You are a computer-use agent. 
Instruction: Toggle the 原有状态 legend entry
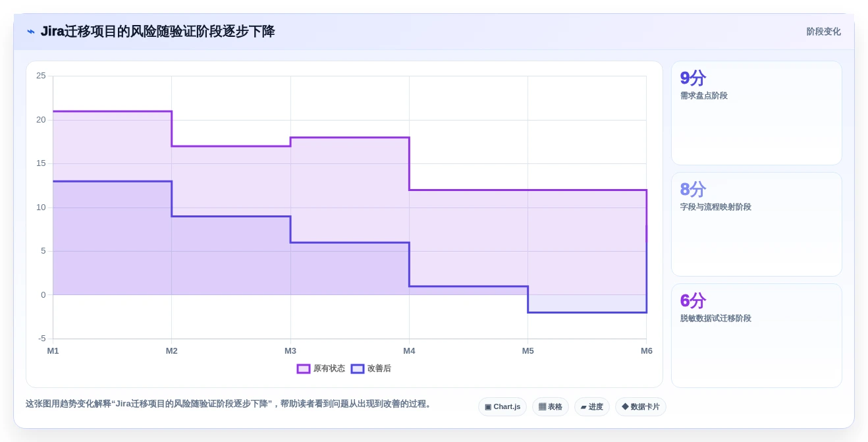pyautogui.click(x=321, y=369)
